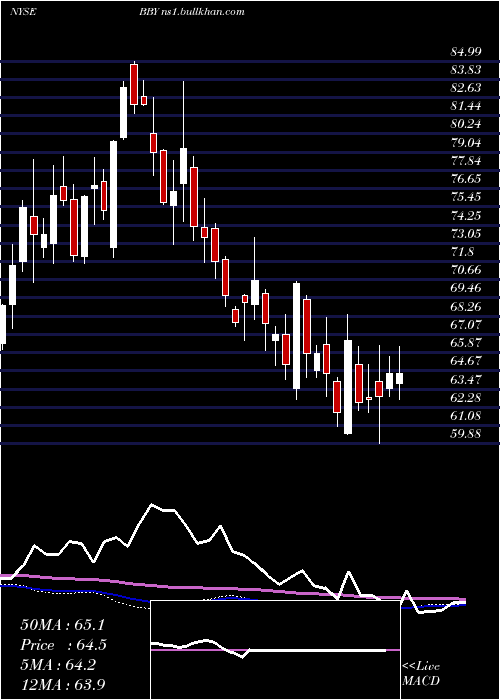The height and width of the screenshot is (700, 500).
Task: Click the Price : 64.5 reading
Action: tap(63, 645)
